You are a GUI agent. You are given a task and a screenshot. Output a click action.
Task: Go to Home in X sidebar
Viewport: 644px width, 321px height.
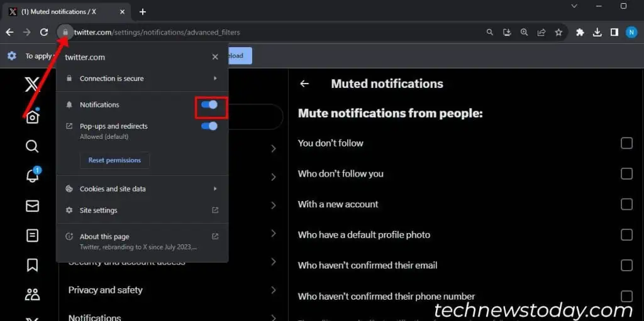[33, 117]
